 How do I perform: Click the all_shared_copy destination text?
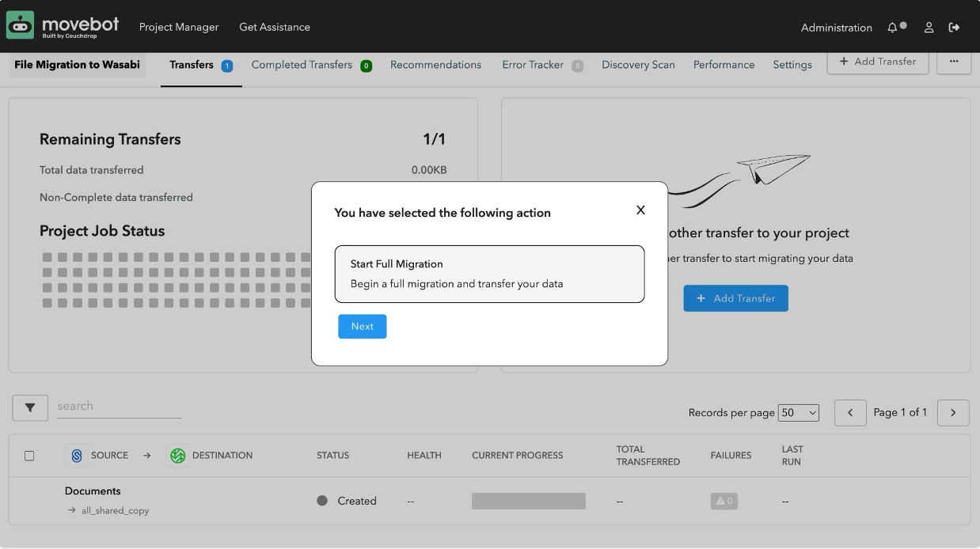(x=115, y=511)
